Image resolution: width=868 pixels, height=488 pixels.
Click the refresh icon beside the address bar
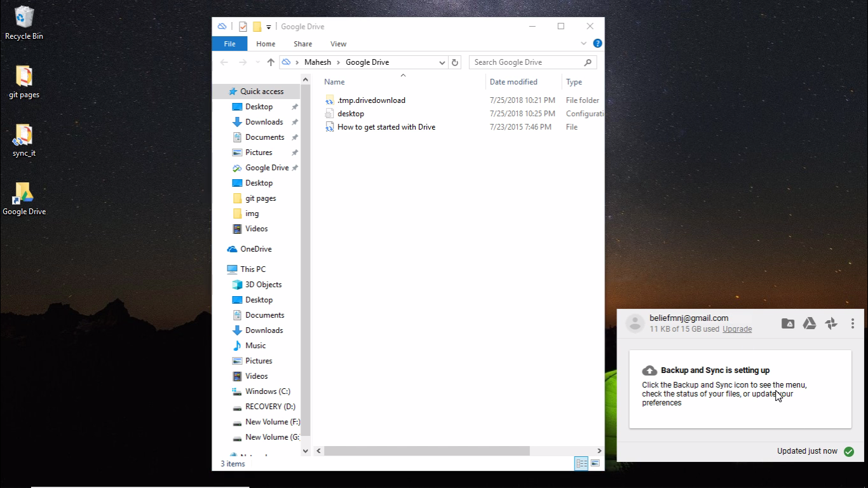(455, 62)
